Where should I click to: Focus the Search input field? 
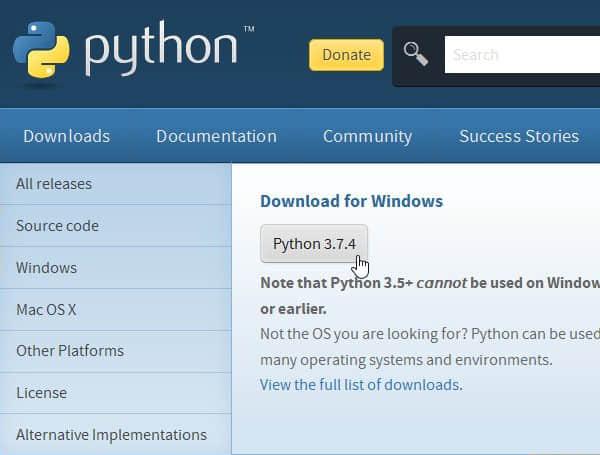pos(520,55)
